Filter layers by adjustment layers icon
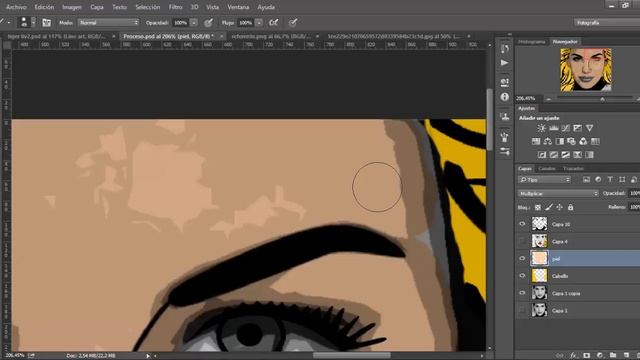The image size is (640, 360). coord(598,180)
